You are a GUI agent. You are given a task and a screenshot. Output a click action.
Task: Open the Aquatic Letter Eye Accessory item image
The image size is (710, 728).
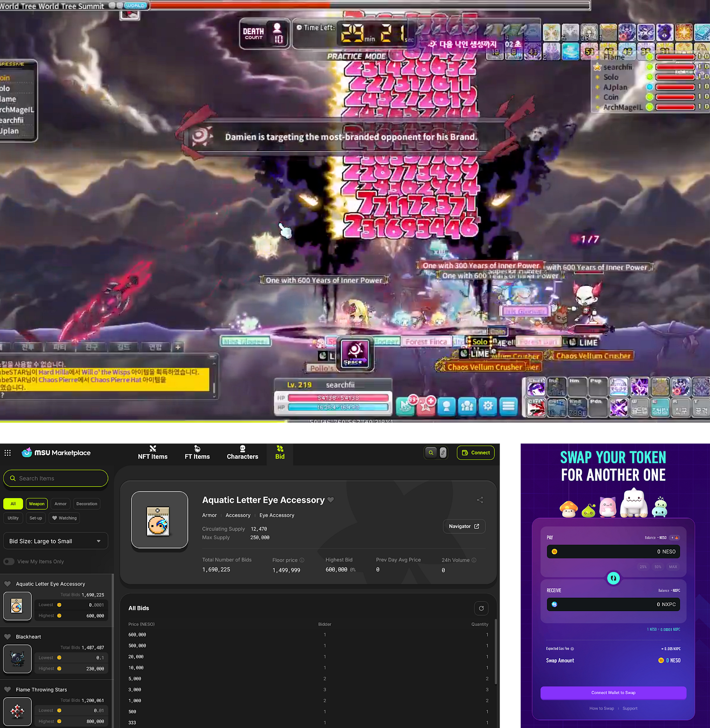[159, 520]
